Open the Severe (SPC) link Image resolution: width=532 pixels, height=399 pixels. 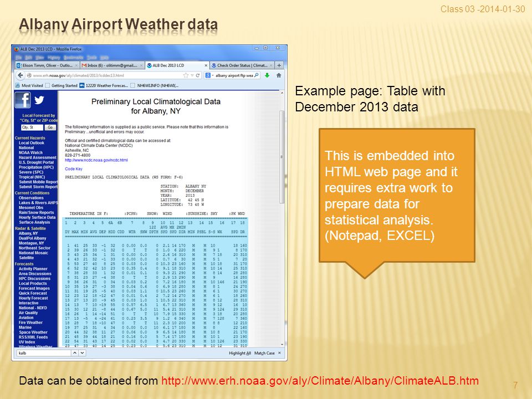(31, 172)
